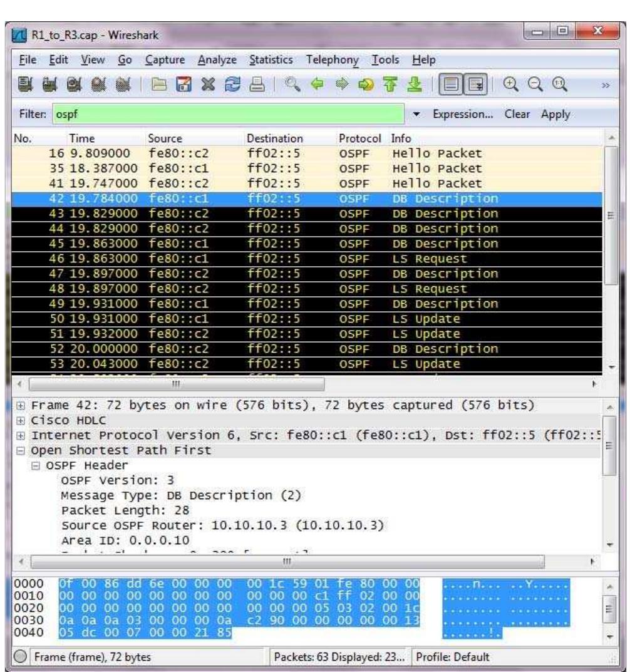The width and height of the screenshot is (630, 672).
Task: Click expert info circle in status bar
Action: pos(21,656)
